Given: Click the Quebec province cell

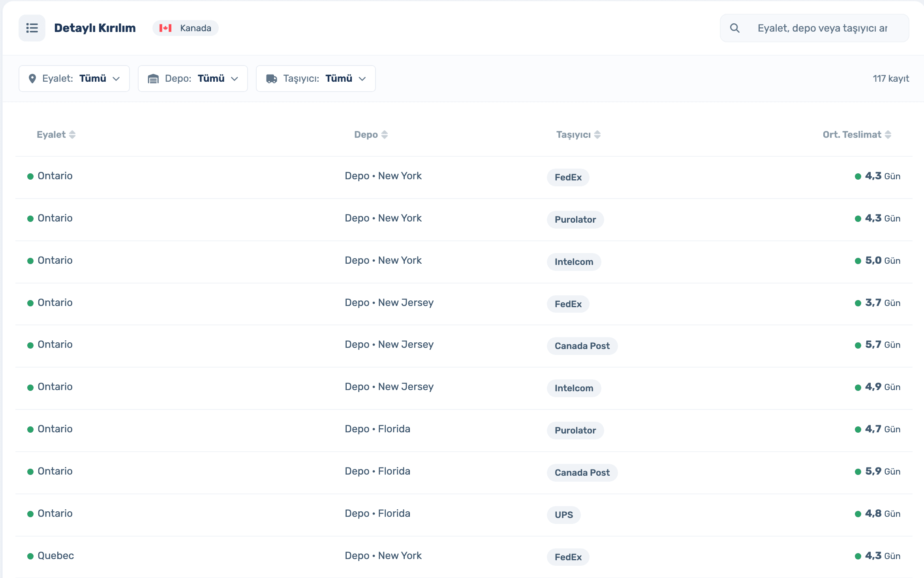Looking at the screenshot, I should point(56,555).
